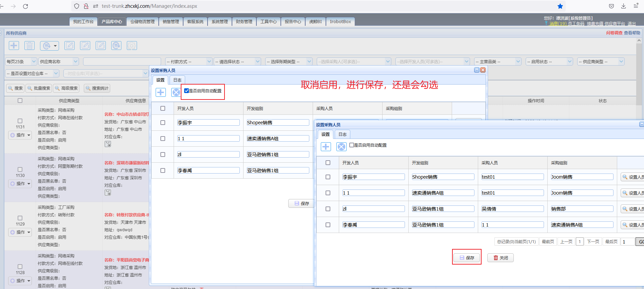Check 是否启用自动配置 in front dialog
644x289 pixels.
click(x=352, y=145)
